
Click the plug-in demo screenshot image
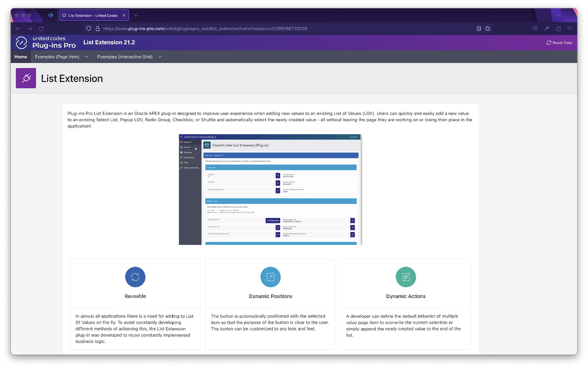tap(271, 190)
